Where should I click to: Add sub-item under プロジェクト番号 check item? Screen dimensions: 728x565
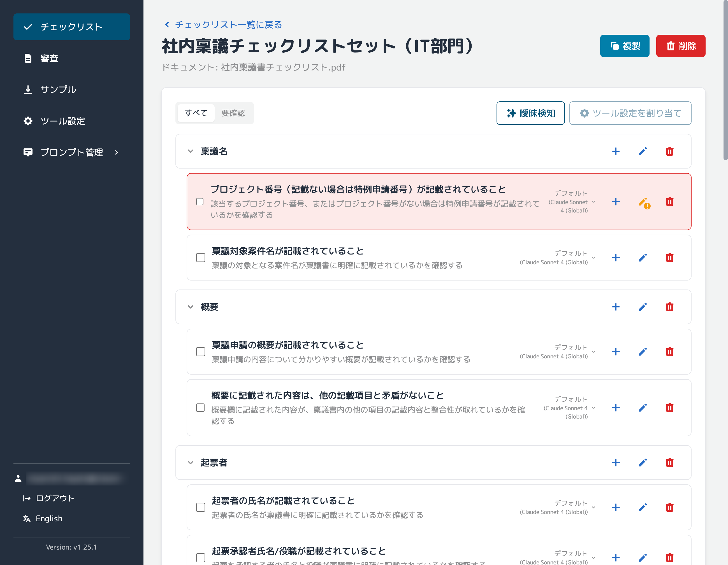click(616, 202)
